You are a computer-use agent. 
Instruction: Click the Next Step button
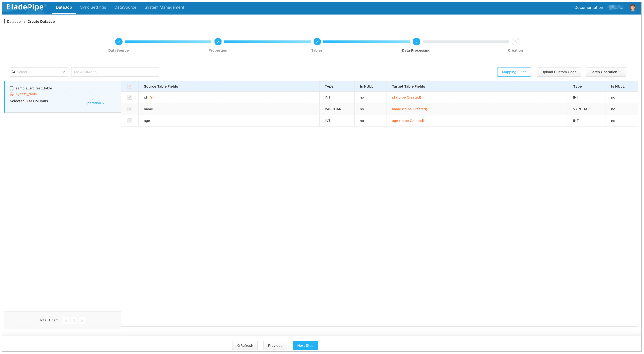(x=305, y=346)
